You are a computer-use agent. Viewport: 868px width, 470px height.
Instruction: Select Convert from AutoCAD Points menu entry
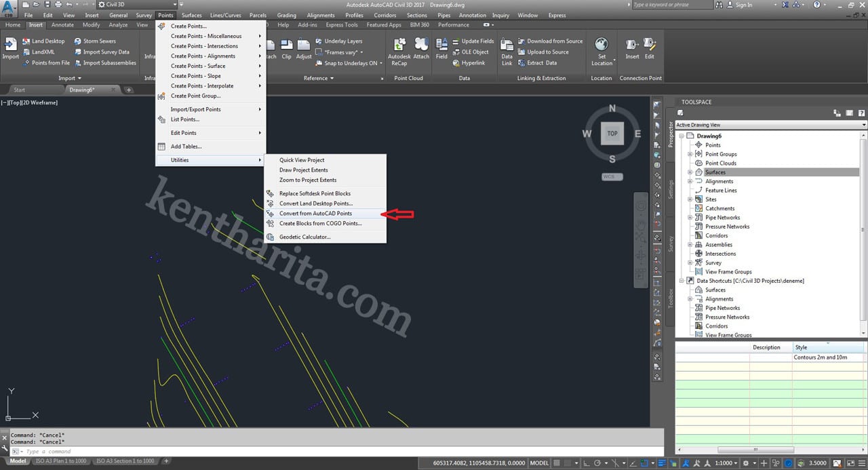click(315, 214)
